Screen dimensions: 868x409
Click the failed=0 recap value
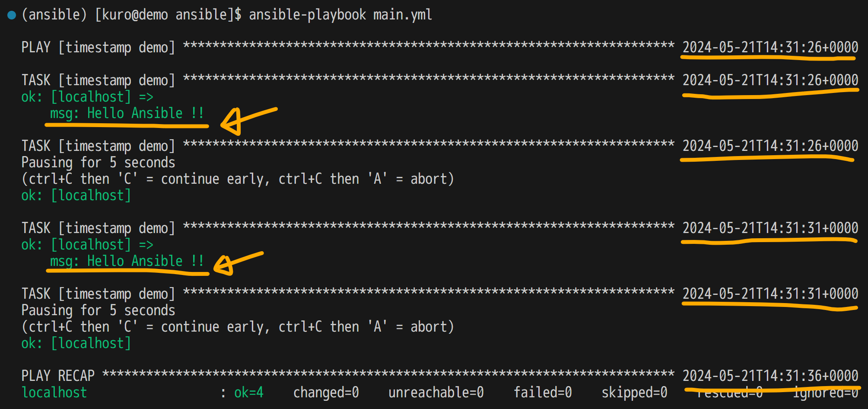[542, 393]
